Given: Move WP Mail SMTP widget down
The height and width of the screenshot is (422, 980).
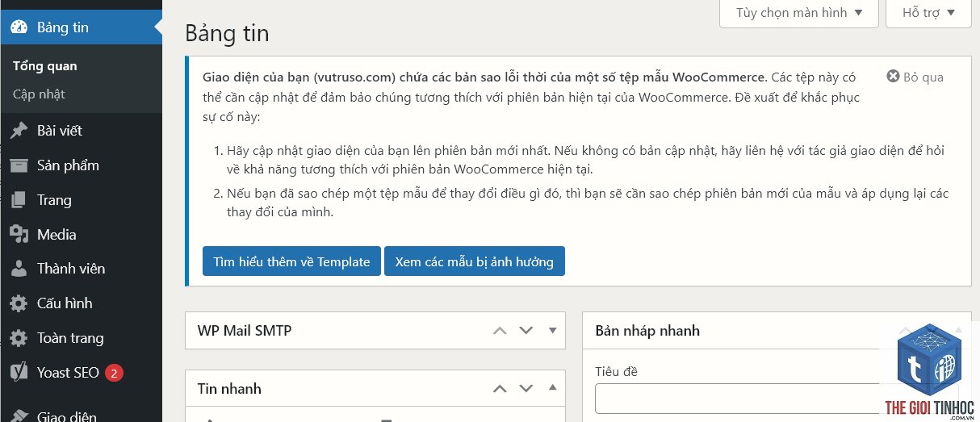Looking at the screenshot, I should tap(526, 330).
